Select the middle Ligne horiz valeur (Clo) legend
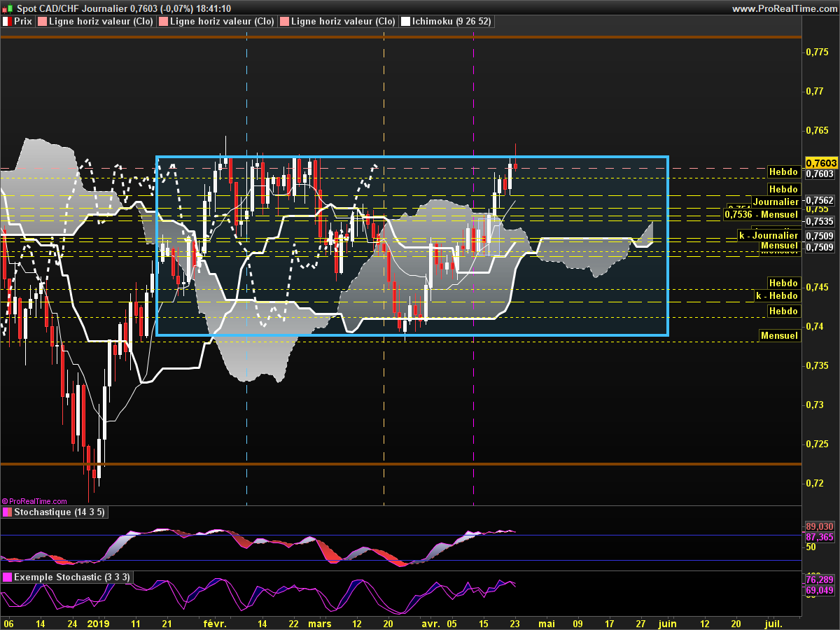The width and height of the screenshot is (840, 630). click(x=218, y=22)
